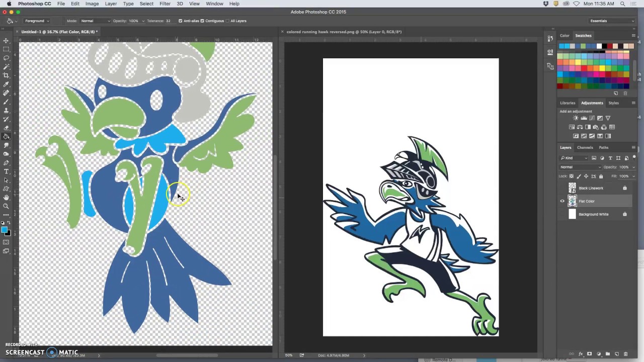The width and height of the screenshot is (644, 362).
Task: Activate colored running hawk reversed.png document tab
Action: pos(344,32)
